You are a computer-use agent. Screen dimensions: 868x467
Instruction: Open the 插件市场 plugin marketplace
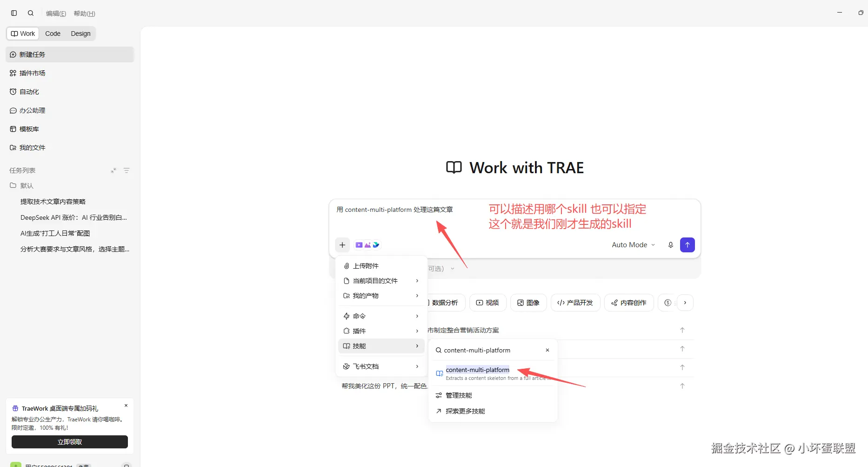(70, 73)
